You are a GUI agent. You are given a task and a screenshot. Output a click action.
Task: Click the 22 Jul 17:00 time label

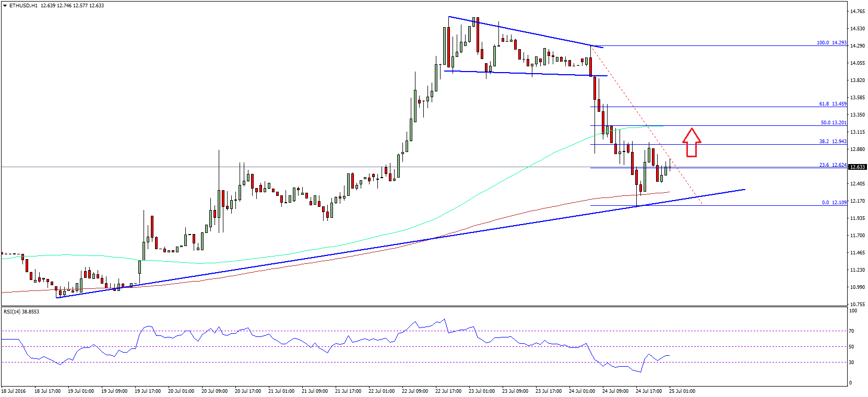(x=448, y=391)
